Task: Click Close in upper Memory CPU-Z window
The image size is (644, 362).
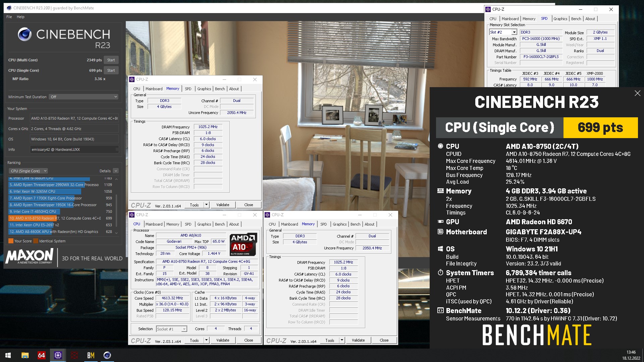Action: pyautogui.click(x=249, y=205)
